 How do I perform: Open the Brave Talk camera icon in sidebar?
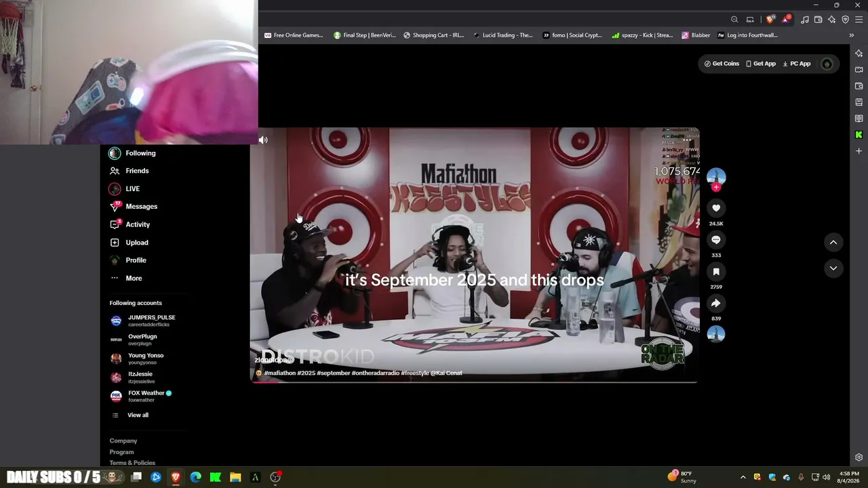tap(859, 70)
